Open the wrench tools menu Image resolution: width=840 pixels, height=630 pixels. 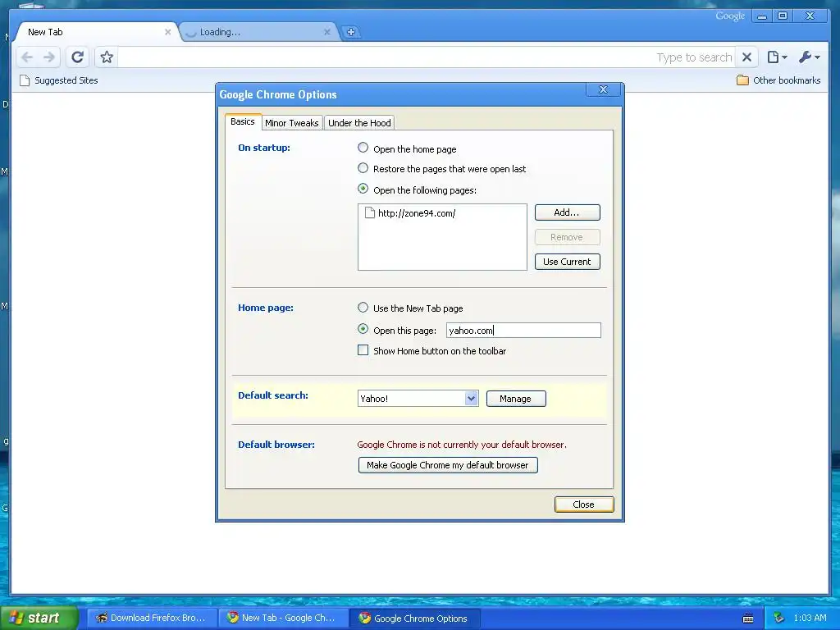[809, 57]
